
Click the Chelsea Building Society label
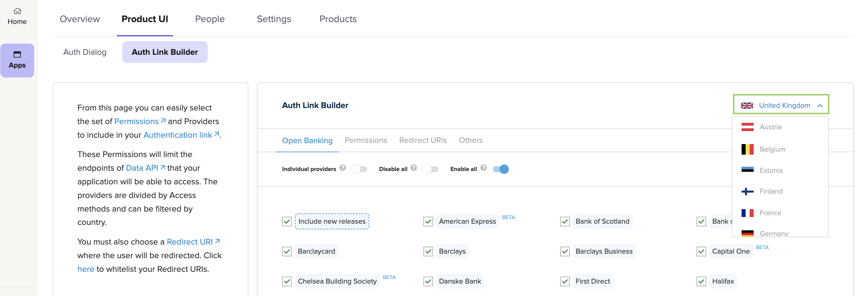tap(337, 281)
